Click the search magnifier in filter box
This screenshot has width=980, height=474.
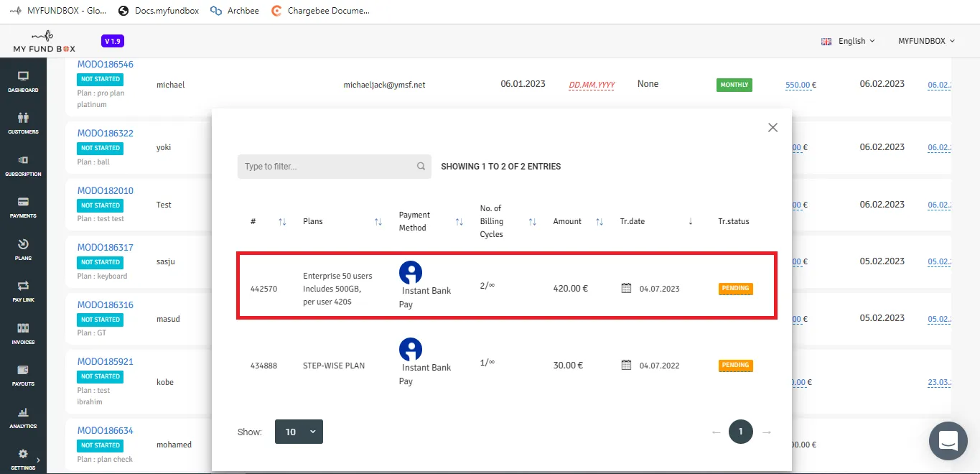tap(421, 167)
